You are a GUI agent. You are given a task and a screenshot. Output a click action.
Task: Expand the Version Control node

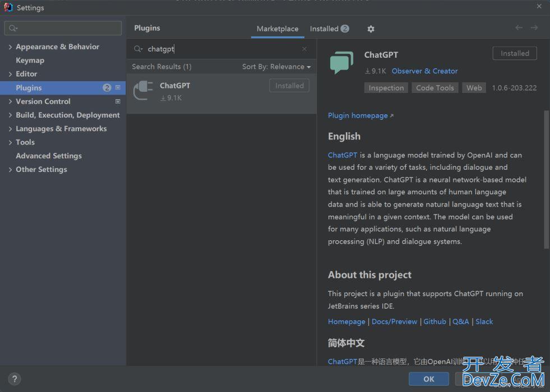10,101
